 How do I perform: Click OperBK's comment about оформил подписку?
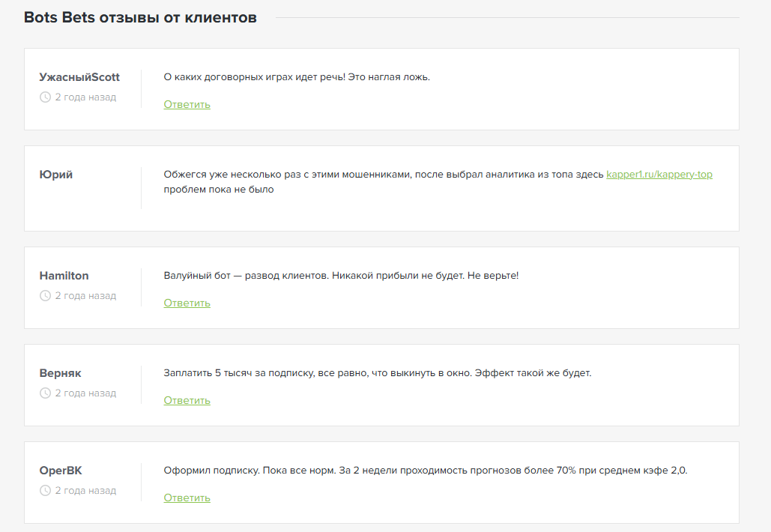coord(425,471)
